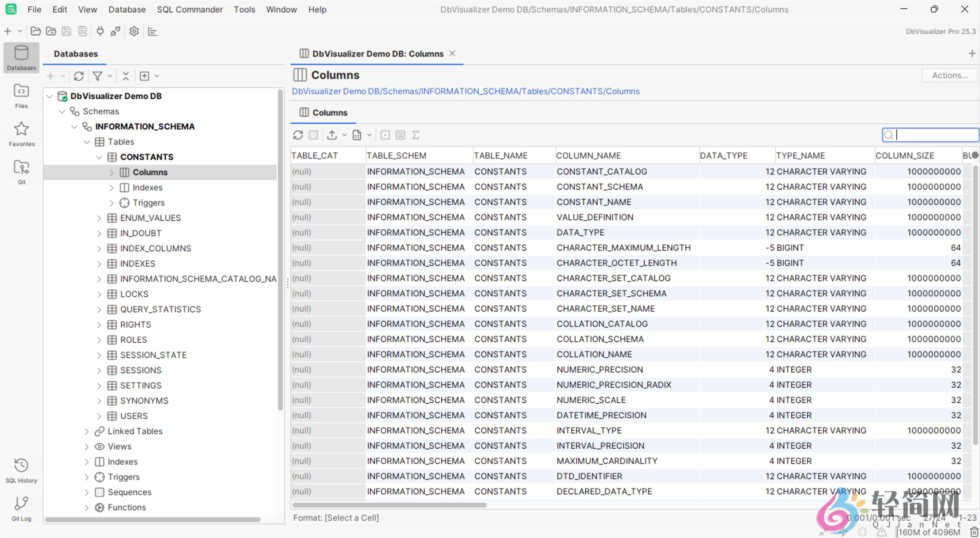
Task: Open the breadcrumb link to CONSTANTS columns
Action: [x=466, y=91]
